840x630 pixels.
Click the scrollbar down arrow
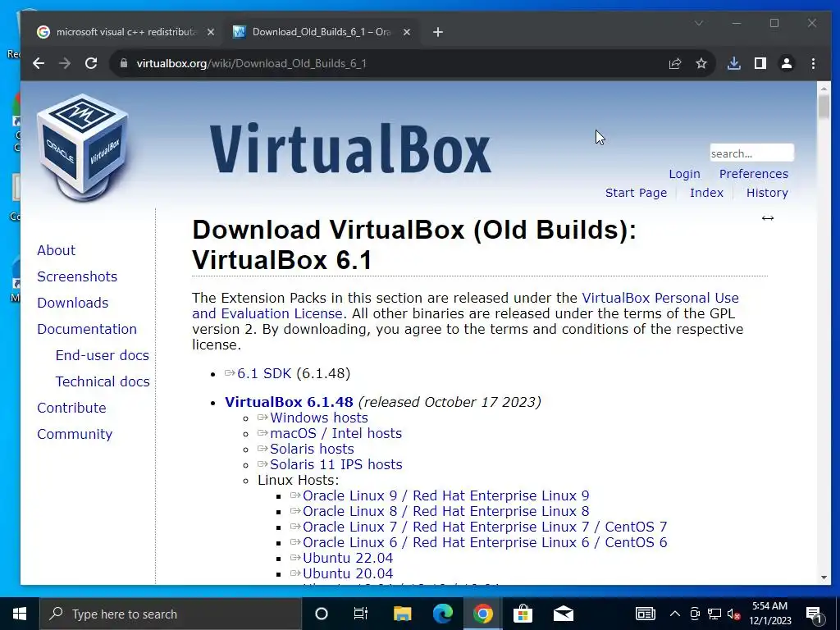pyautogui.click(x=824, y=577)
